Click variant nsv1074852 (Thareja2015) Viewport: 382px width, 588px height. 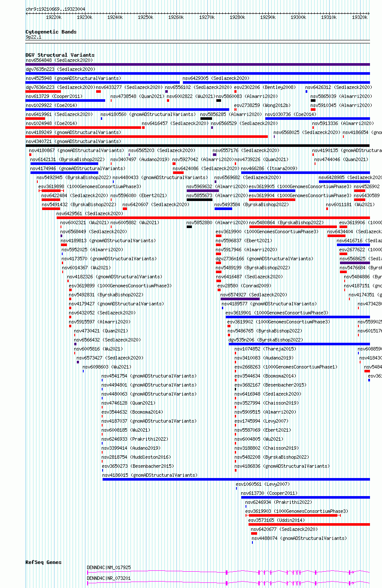tap(265, 349)
